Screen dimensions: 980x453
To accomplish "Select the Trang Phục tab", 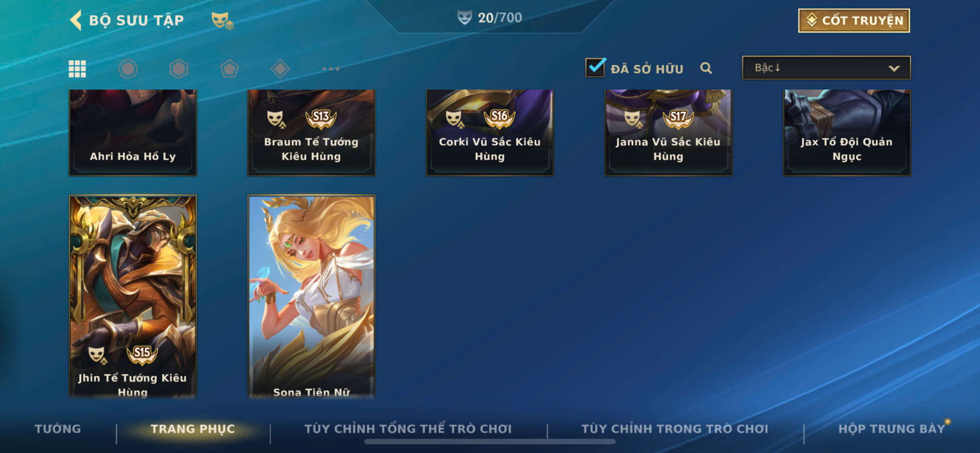I will [193, 429].
